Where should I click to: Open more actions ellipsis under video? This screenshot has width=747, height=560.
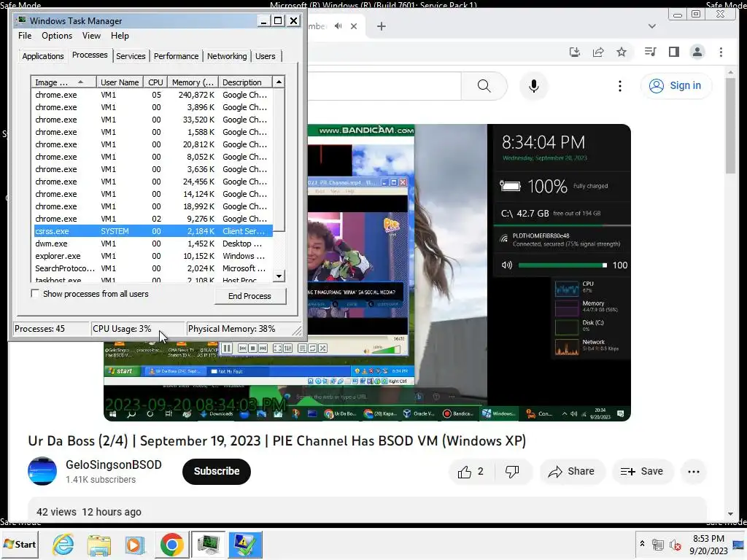694,472
